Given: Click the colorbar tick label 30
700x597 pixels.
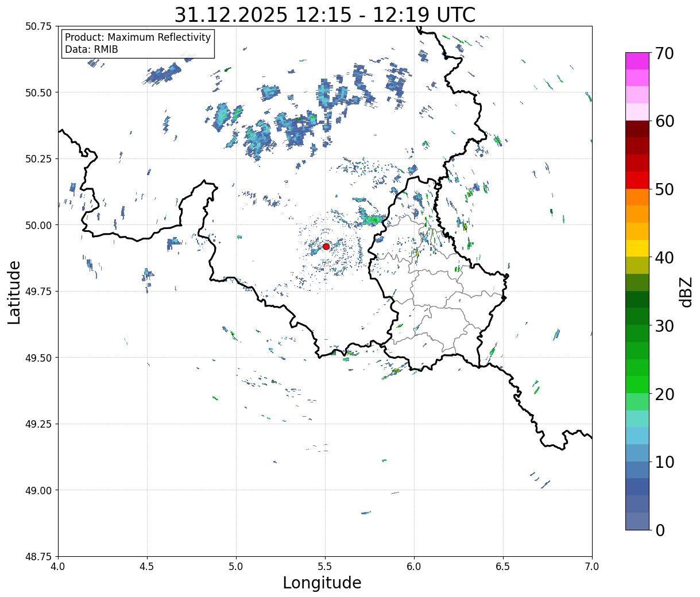Looking at the screenshot, I should click(664, 325).
